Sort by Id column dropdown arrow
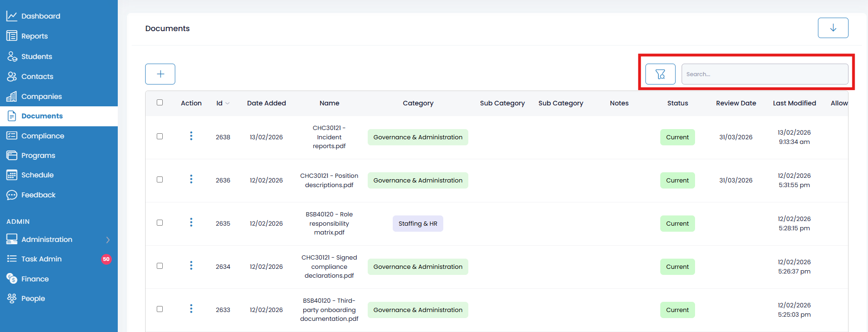Image resolution: width=868 pixels, height=332 pixels. (x=227, y=104)
